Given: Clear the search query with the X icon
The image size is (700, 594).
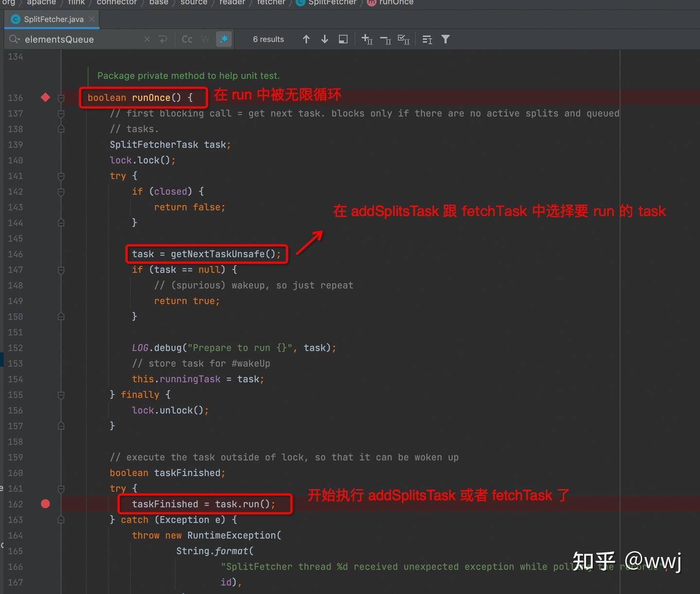Looking at the screenshot, I should [x=147, y=39].
